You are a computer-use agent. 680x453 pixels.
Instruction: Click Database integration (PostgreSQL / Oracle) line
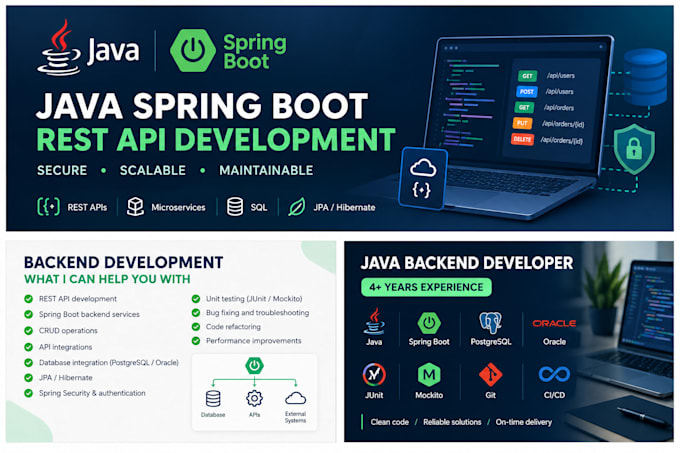tap(108, 362)
